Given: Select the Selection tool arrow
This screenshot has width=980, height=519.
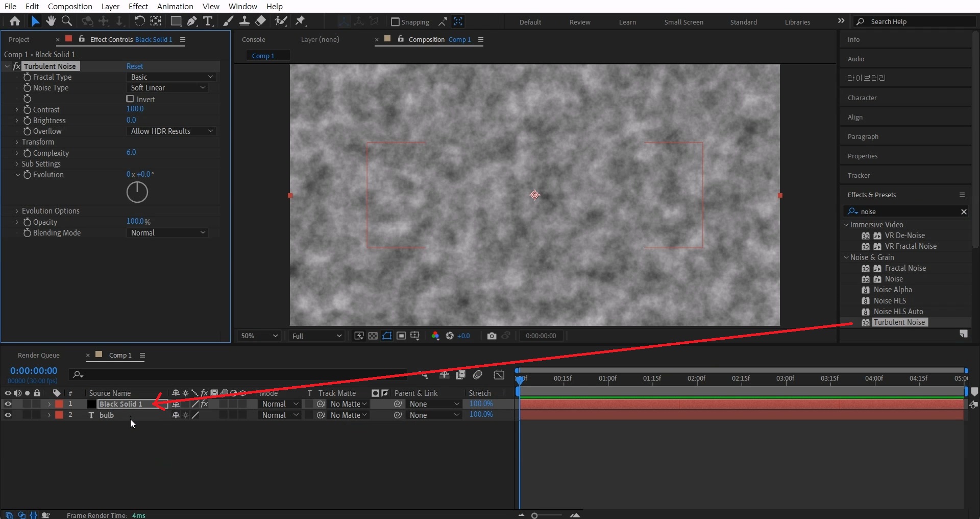Looking at the screenshot, I should tap(35, 21).
